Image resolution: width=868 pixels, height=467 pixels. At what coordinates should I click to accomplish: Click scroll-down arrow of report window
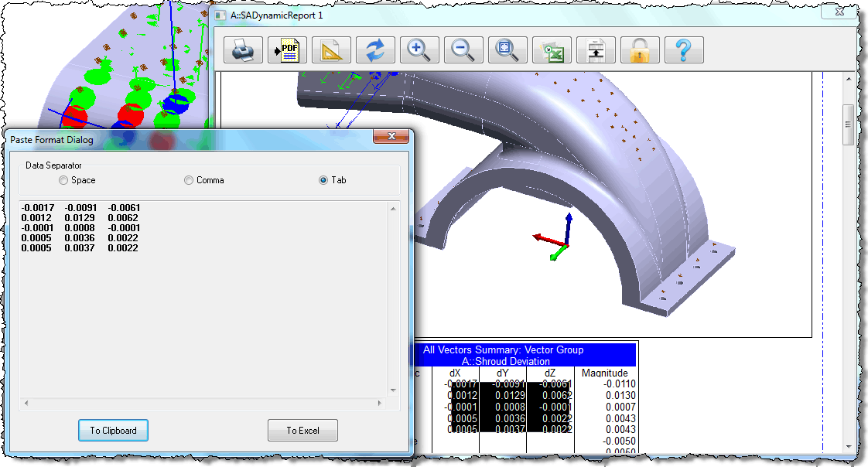[849, 447]
